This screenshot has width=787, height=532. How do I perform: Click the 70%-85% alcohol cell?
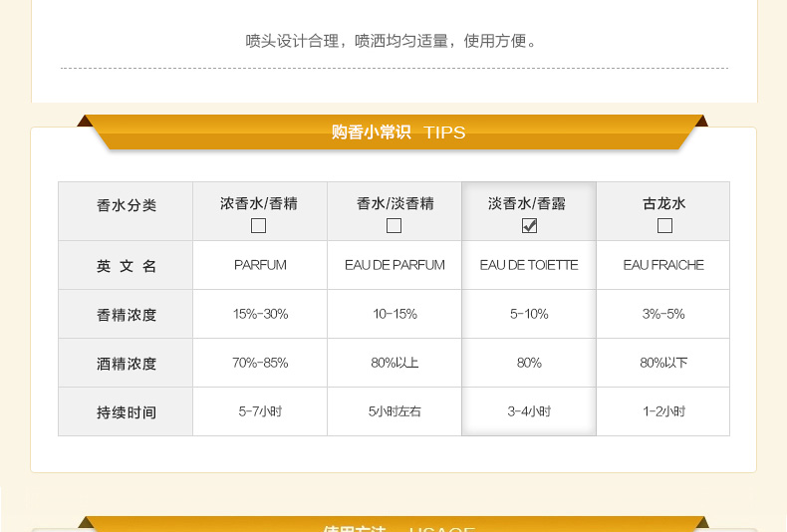click(260, 363)
